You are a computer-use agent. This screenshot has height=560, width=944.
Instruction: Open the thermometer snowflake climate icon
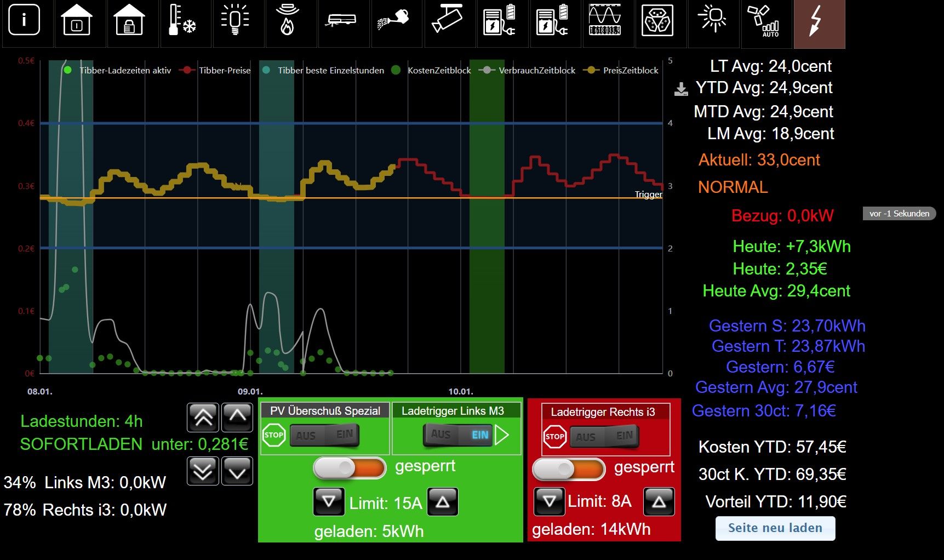click(x=182, y=20)
